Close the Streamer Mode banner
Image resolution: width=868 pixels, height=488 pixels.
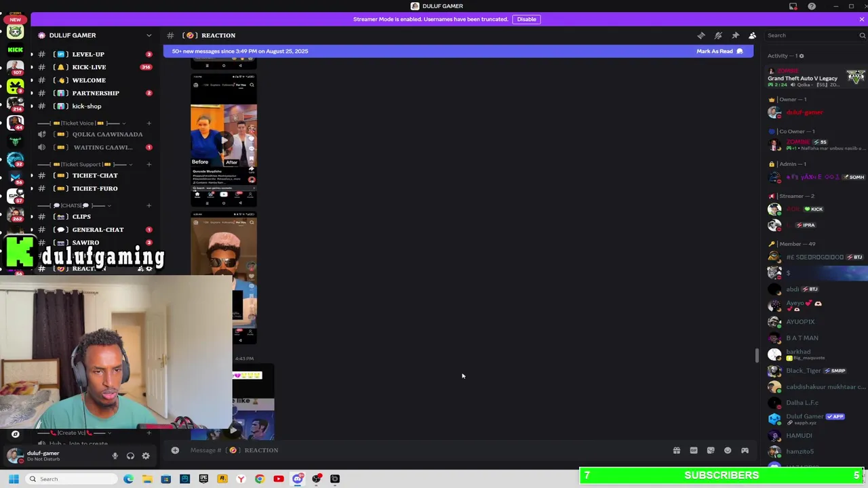coord(861,19)
